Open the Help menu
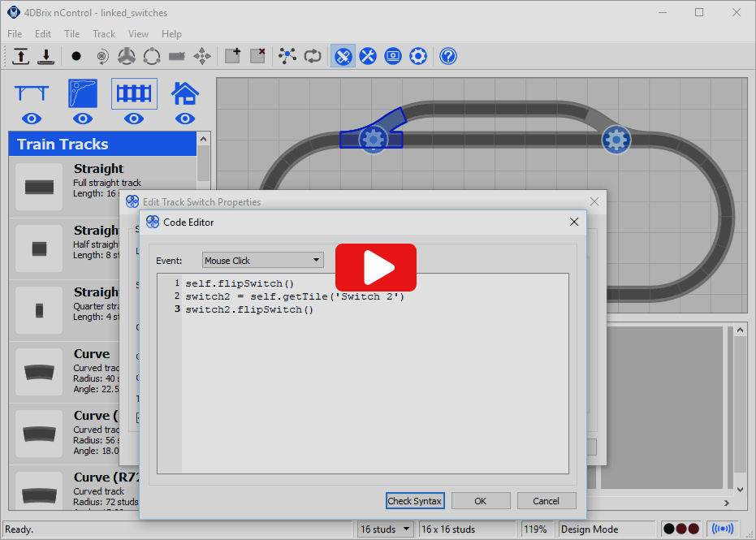This screenshot has width=756, height=540. 171,34
